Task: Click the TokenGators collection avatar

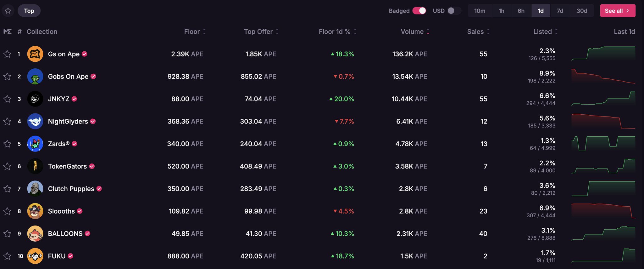Action: [35, 166]
